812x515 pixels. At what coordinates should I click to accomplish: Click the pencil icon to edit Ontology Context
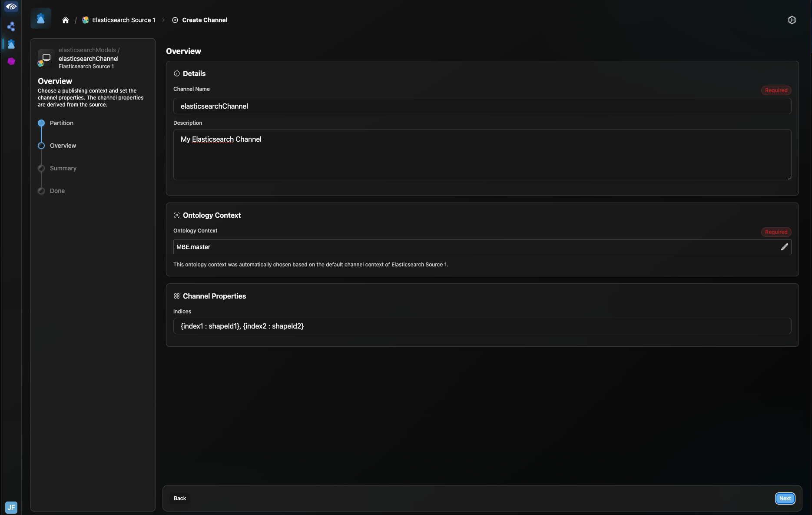(784, 247)
